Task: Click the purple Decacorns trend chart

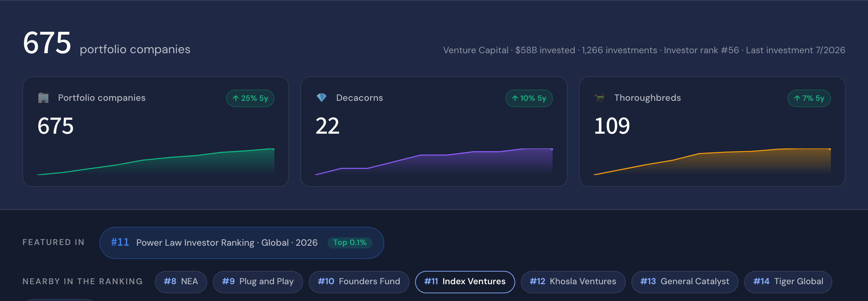Action: [x=434, y=162]
